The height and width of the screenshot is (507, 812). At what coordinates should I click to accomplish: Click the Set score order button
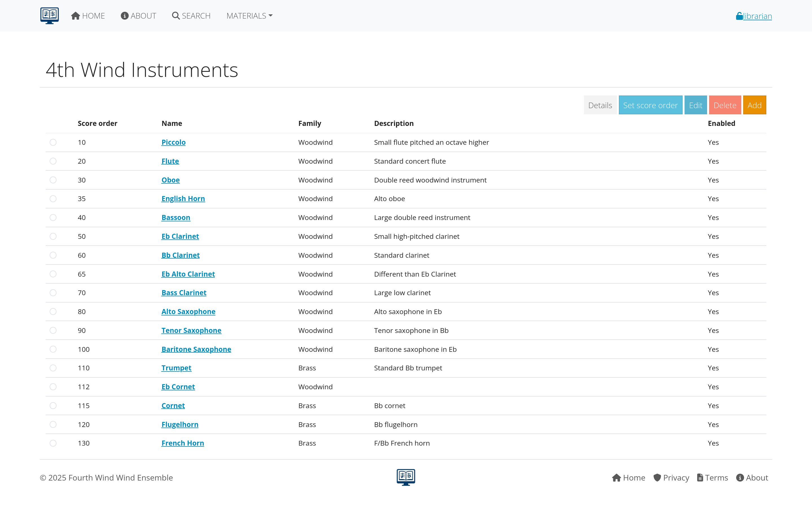(x=650, y=105)
